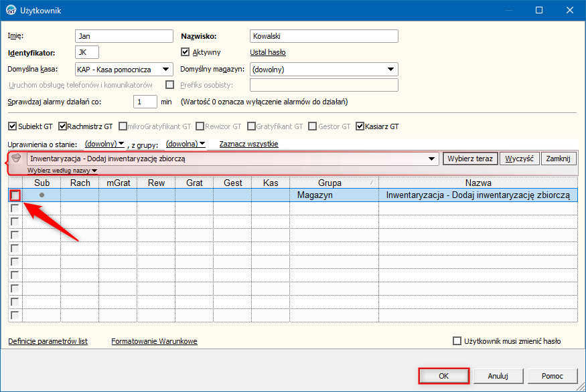This screenshot has height=392, width=586.
Task: Check the Inwentaryzacja row checkbox in the grid
Action: (15, 195)
